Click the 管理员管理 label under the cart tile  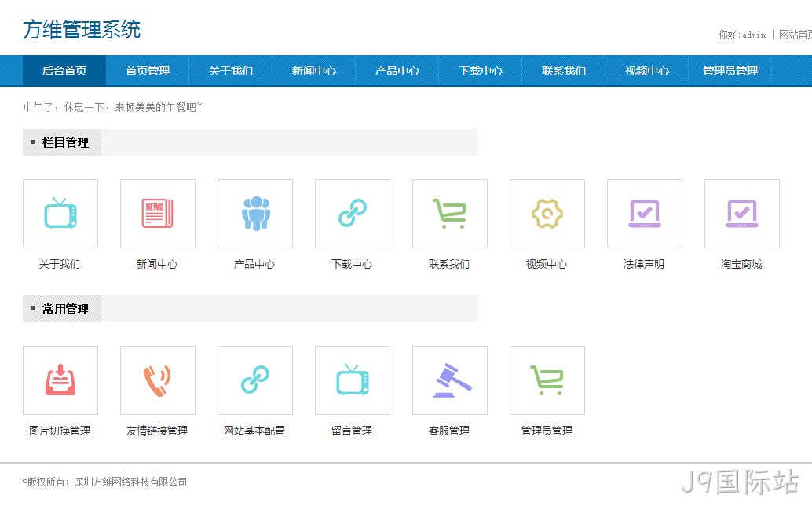(547, 431)
